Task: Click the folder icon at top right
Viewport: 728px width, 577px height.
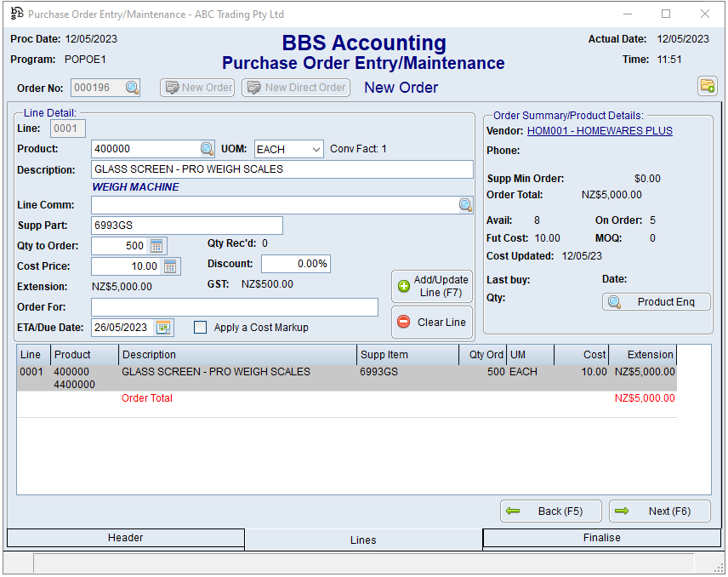Action: coord(707,86)
